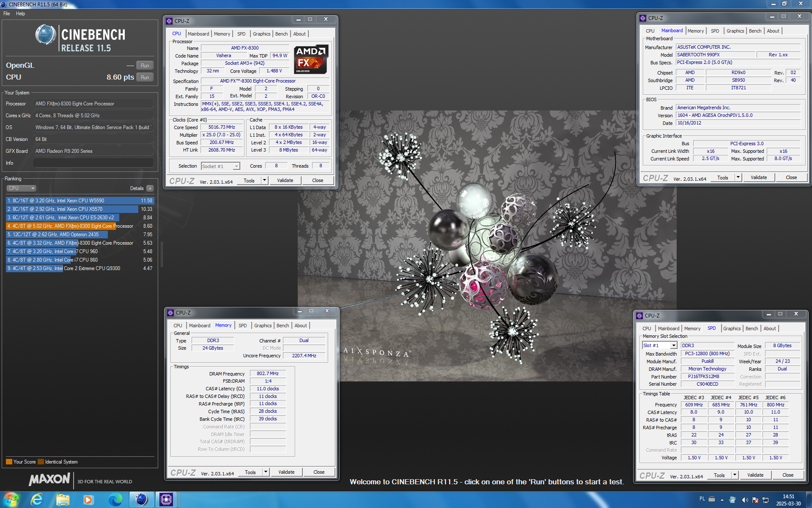
Task: Launch Internet Explorer from the taskbar
Action: 37,500
